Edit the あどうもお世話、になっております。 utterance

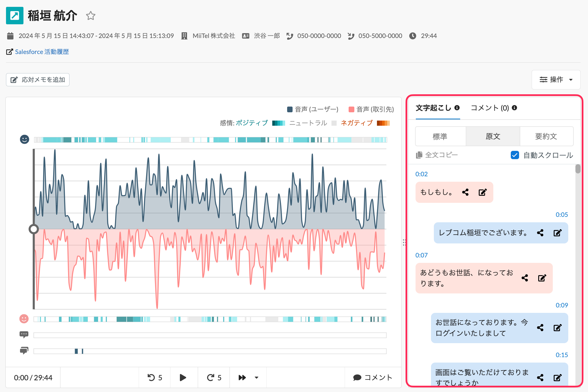(x=542, y=278)
